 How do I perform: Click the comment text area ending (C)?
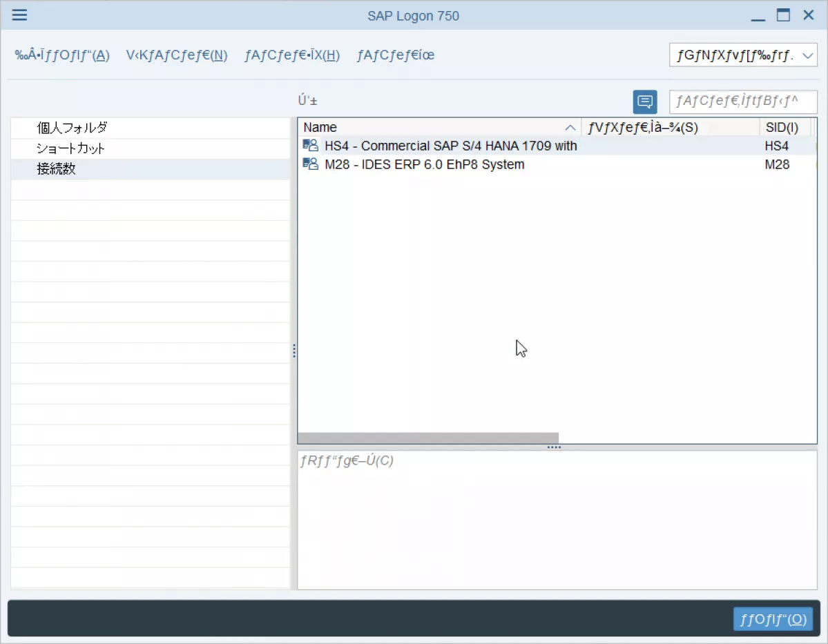(557, 520)
